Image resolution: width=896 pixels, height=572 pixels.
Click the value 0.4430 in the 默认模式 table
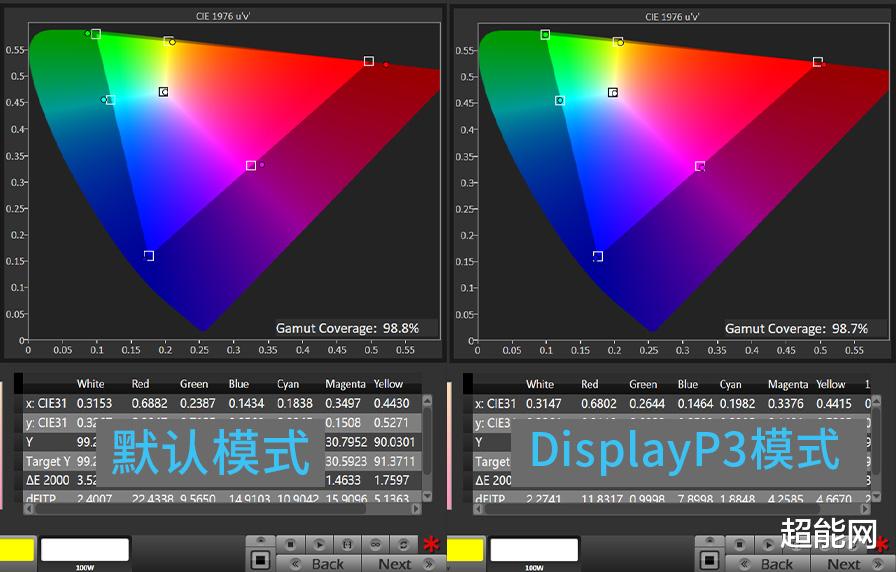click(391, 403)
